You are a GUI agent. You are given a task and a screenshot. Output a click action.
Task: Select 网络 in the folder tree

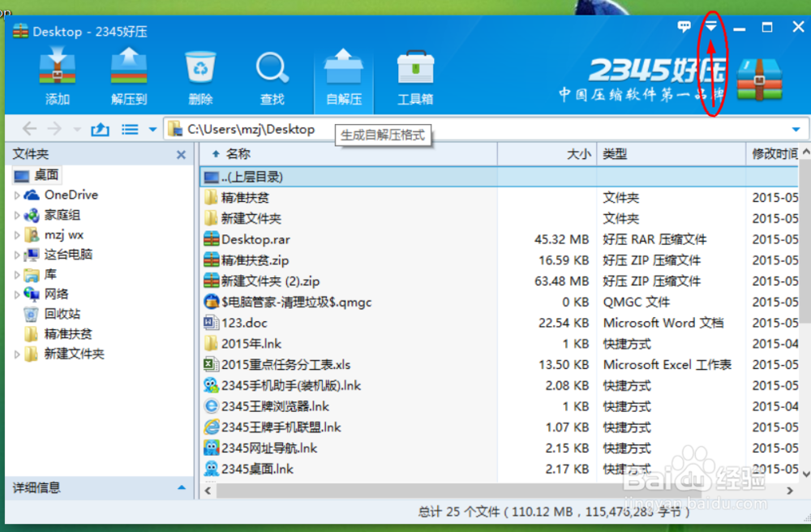pyautogui.click(x=46, y=294)
